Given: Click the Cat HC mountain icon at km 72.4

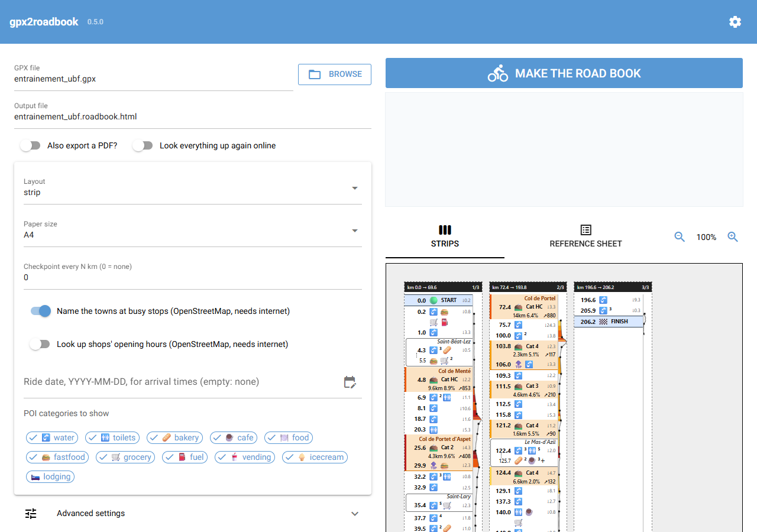Looking at the screenshot, I should point(518,307).
